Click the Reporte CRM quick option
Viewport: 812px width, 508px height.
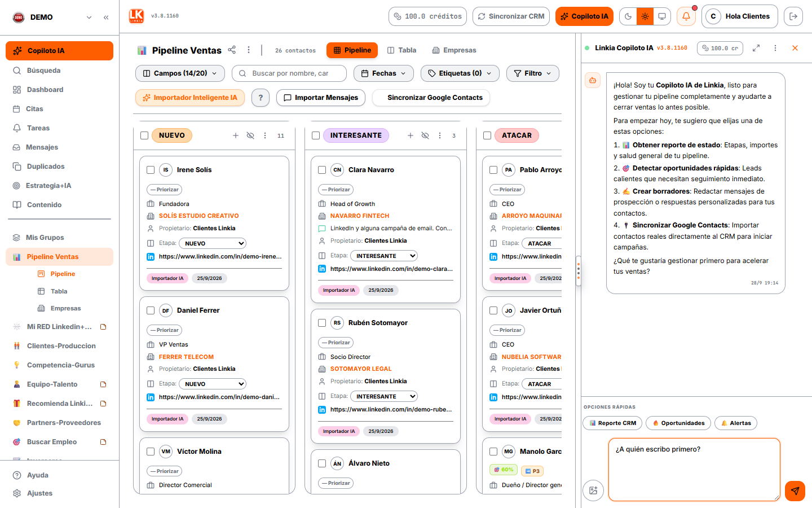(612, 423)
